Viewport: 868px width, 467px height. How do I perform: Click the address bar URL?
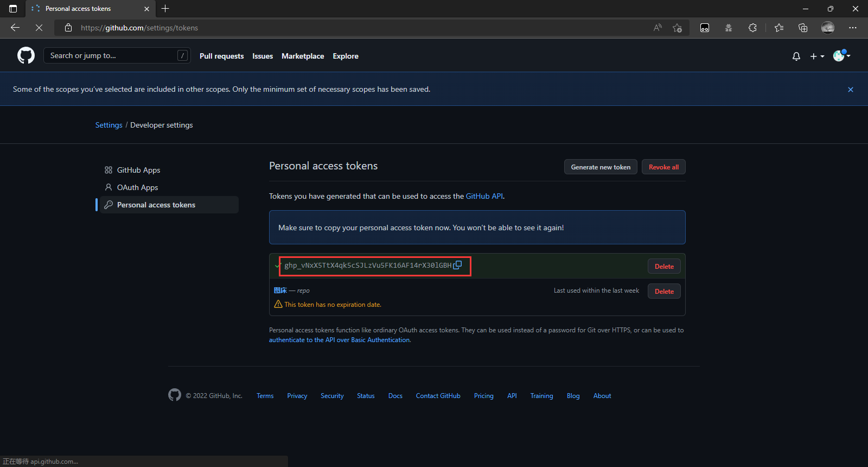tap(139, 28)
